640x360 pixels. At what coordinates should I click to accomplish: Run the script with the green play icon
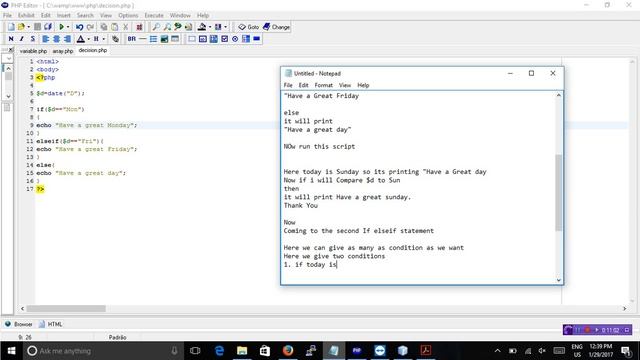click(61, 27)
